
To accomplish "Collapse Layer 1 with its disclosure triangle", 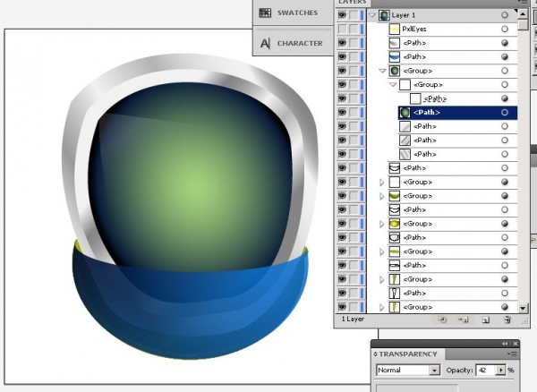I will [372, 15].
